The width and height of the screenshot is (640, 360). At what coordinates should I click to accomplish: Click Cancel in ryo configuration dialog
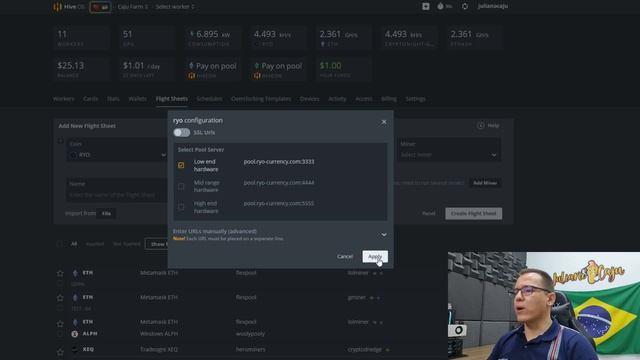coord(345,256)
